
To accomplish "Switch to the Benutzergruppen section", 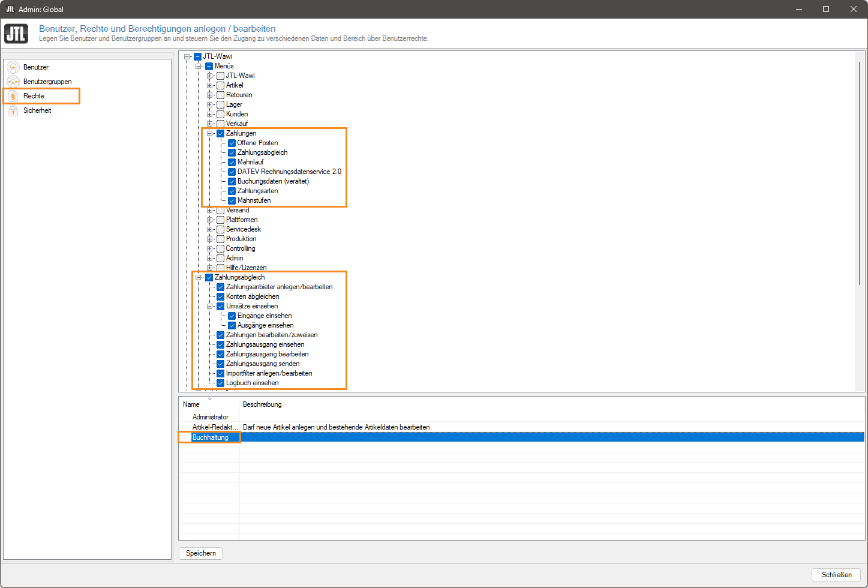I will click(47, 82).
